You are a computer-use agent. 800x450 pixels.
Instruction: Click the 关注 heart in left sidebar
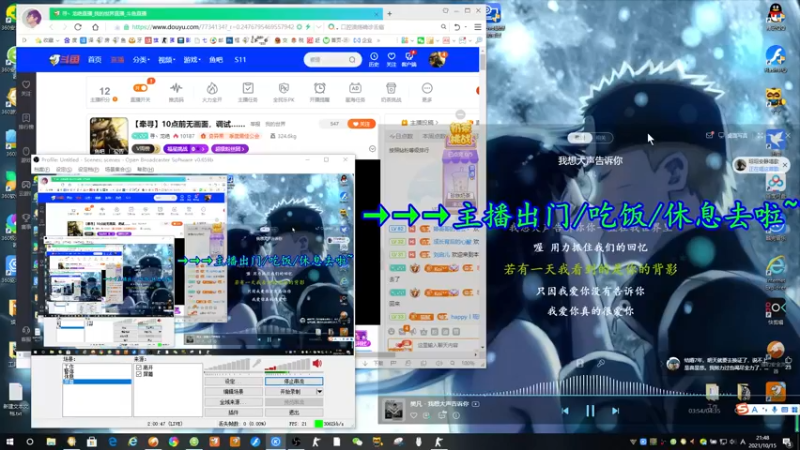point(26,85)
